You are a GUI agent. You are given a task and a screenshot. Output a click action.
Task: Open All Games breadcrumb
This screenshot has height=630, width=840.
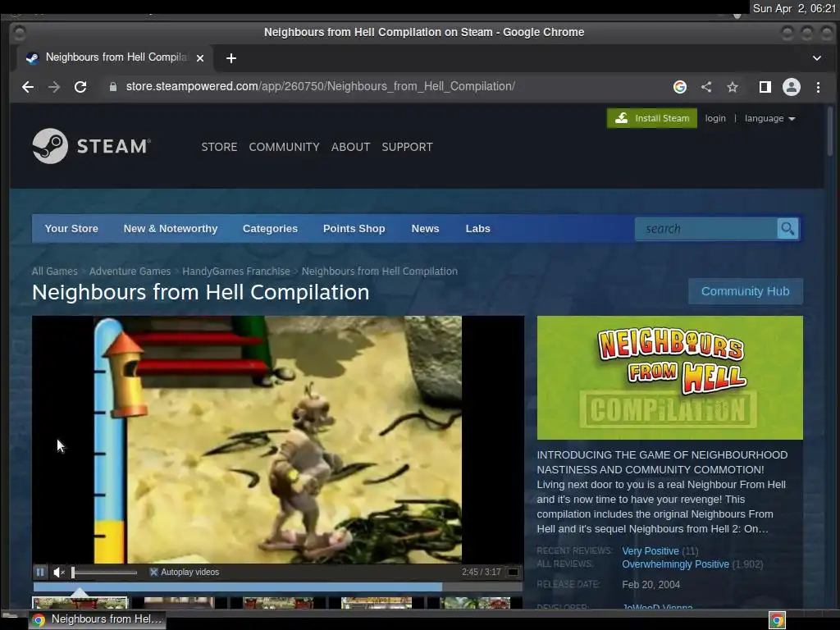click(x=55, y=271)
